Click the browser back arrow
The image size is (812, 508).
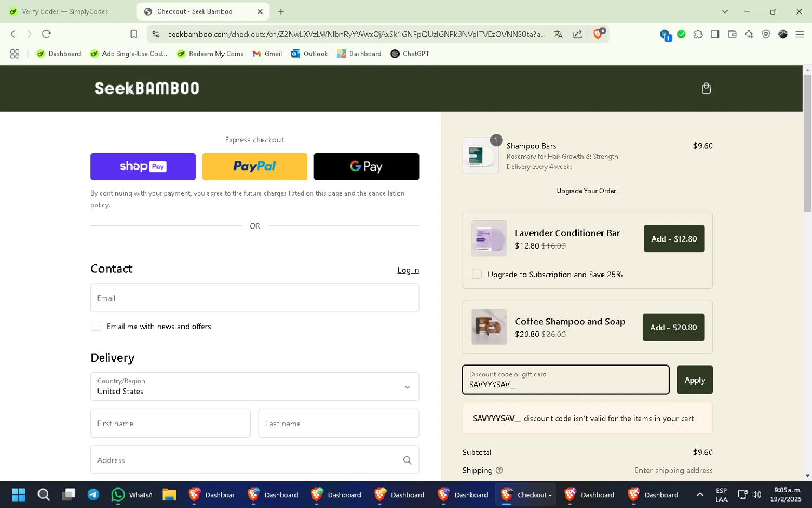[x=13, y=34]
